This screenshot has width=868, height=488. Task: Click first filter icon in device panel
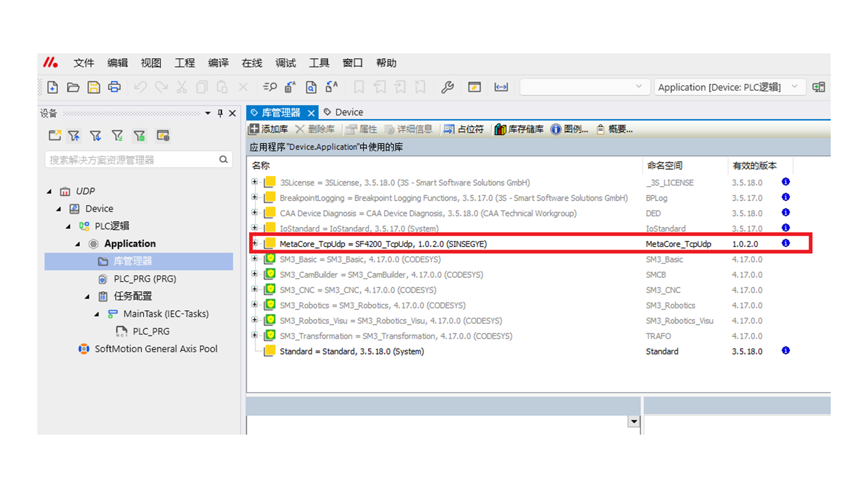(x=74, y=136)
